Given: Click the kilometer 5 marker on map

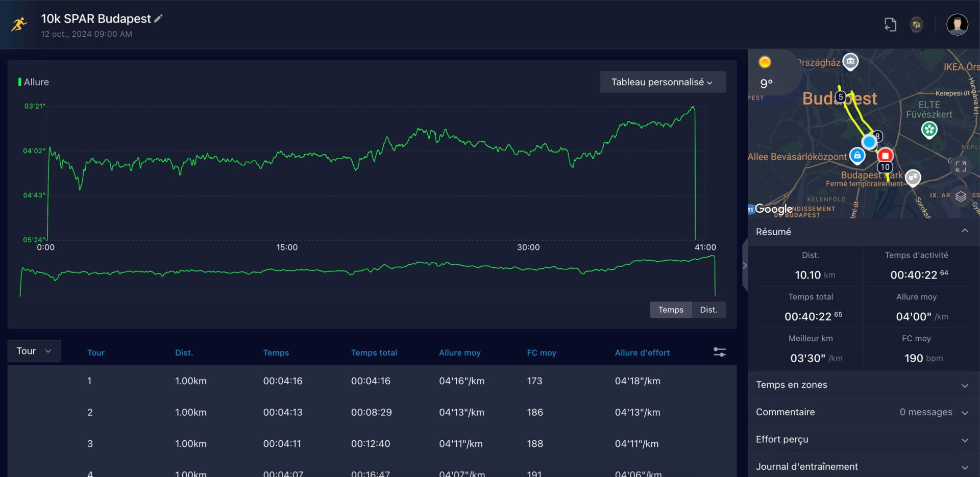Looking at the screenshot, I should [841, 97].
